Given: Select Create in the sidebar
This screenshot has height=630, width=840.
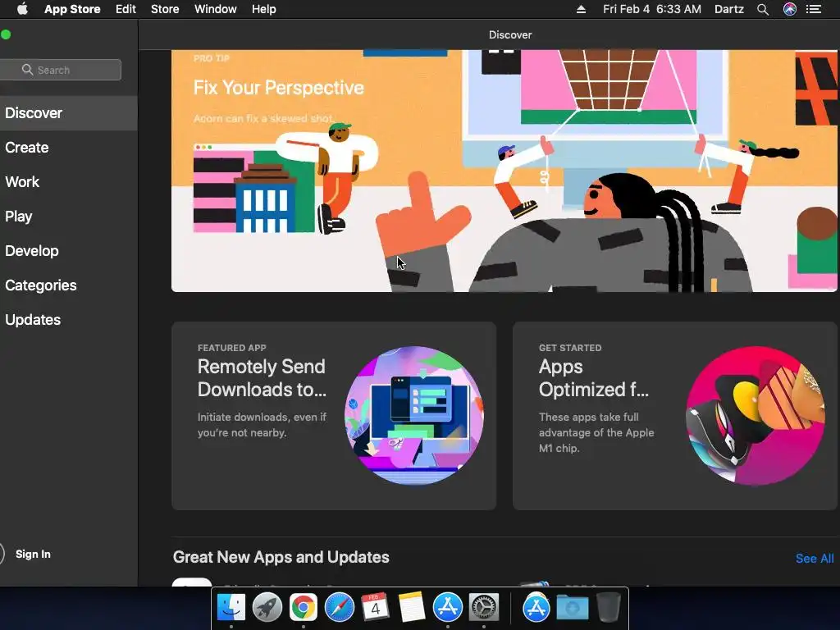Looking at the screenshot, I should [68, 148].
